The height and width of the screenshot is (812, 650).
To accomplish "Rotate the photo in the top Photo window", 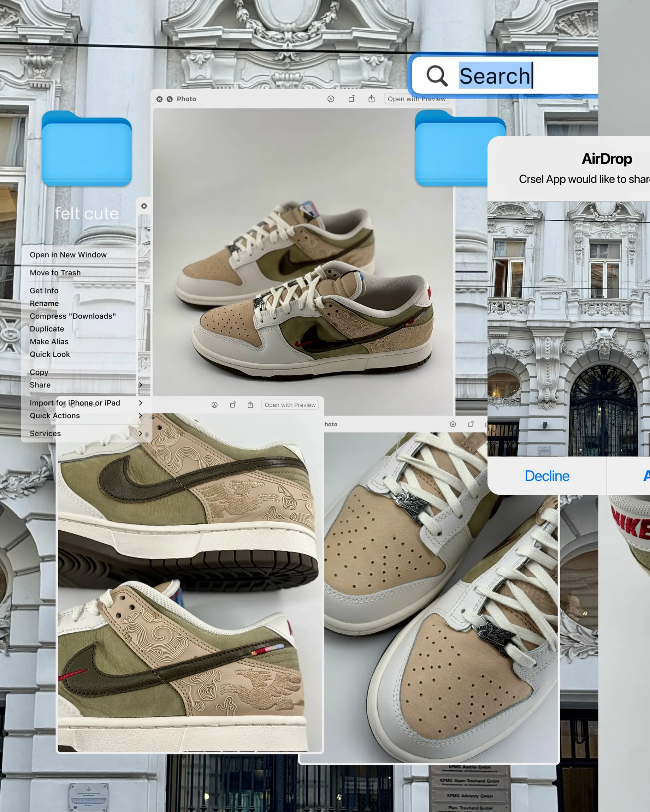I will click(x=351, y=98).
